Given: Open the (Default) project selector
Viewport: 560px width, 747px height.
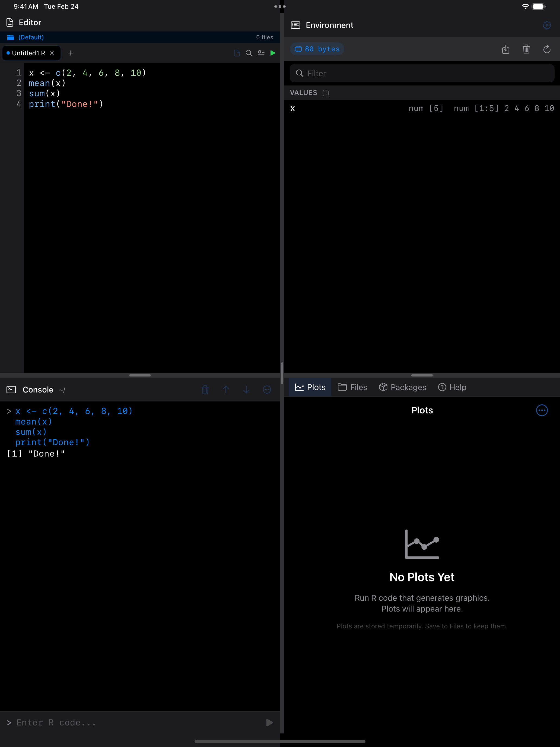Looking at the screenshot, I should click(31, 37).
